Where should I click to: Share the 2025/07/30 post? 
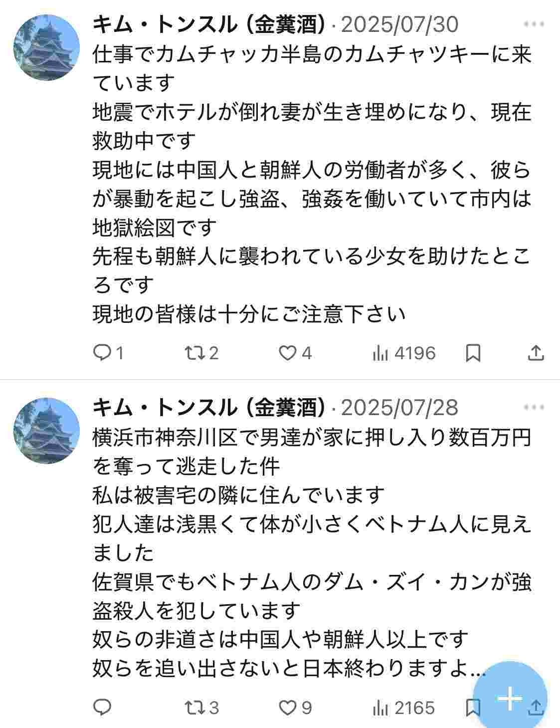[x=535, y=353]
